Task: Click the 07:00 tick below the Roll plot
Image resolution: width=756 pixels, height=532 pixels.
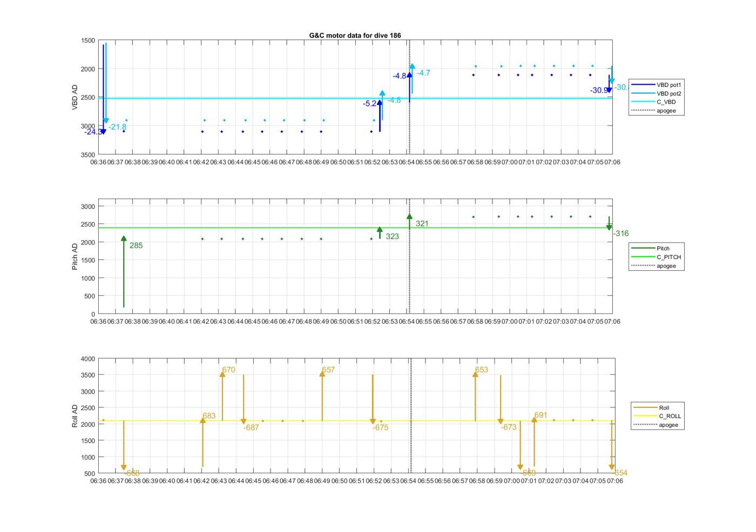Action: [x=512, y=481]
